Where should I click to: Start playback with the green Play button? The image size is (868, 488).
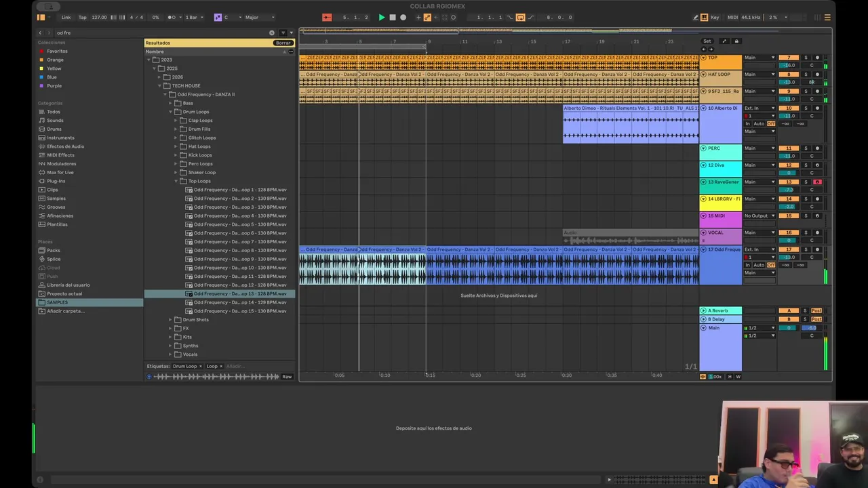point(381,18)
